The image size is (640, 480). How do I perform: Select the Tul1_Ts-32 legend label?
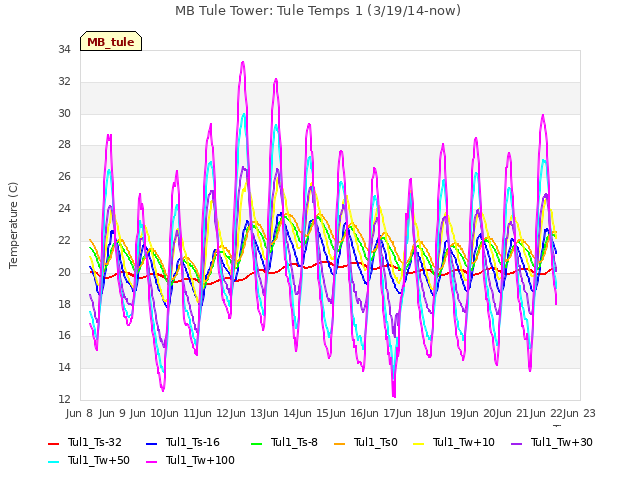95,442
